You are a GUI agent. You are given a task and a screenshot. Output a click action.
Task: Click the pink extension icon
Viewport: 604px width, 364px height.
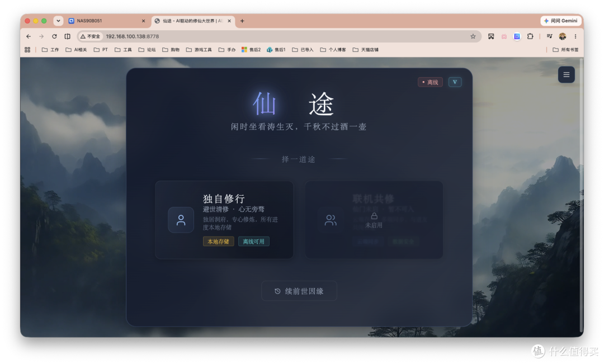(504, 36)
